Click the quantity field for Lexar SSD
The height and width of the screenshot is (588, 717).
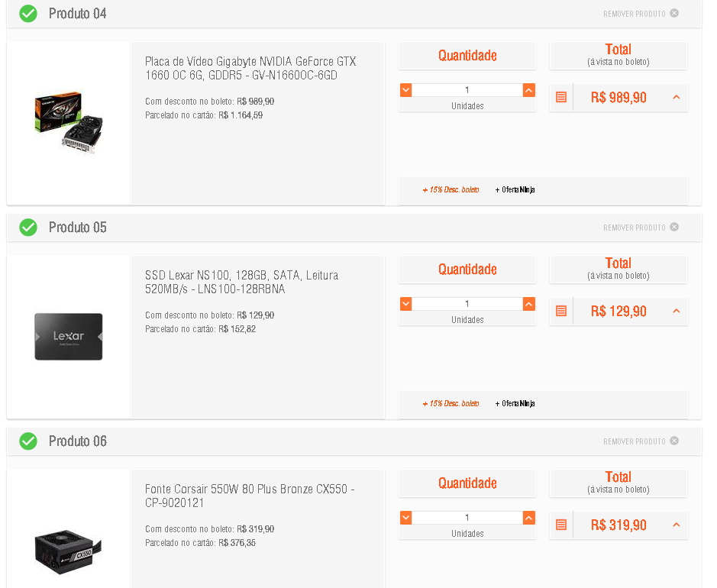pyautogui.click(x=467, y=304)
